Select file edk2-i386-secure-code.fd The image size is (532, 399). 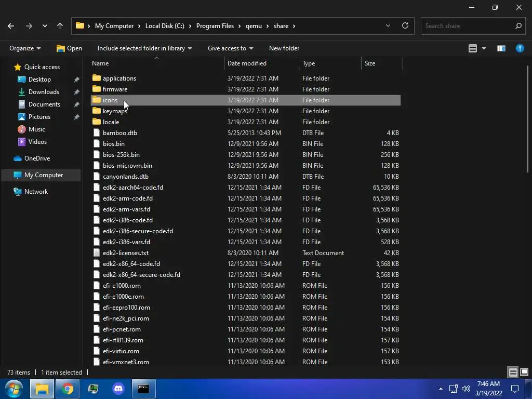(246, 231)
